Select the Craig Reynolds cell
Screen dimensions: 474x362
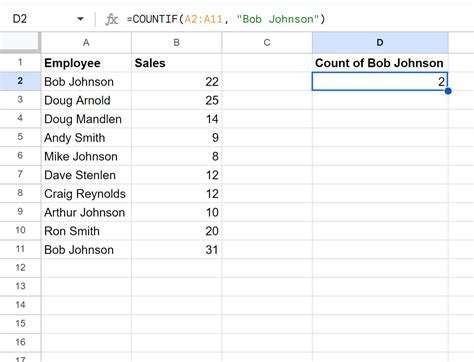click(86, 194)
